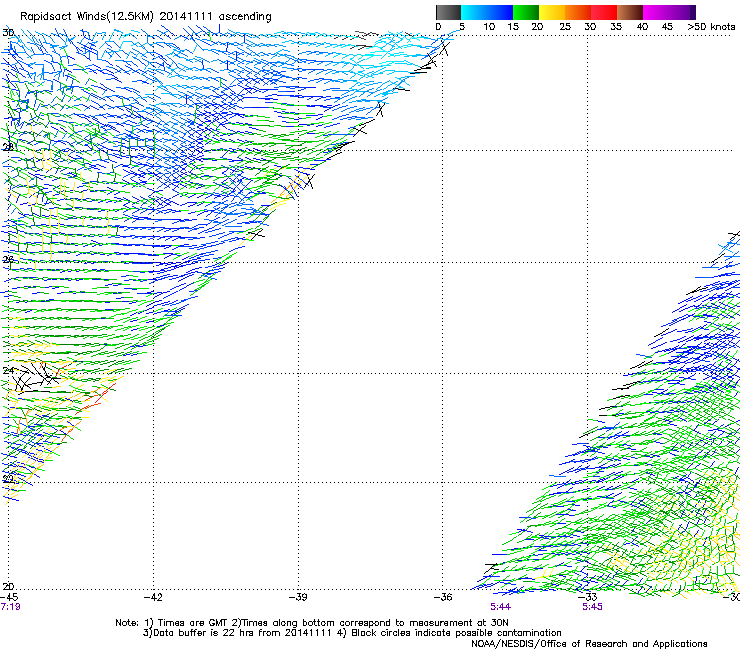740x650 pixels.
Task: Click the purple pass time '5:45'
Action: pyautogui.click(x=592, y=607)
